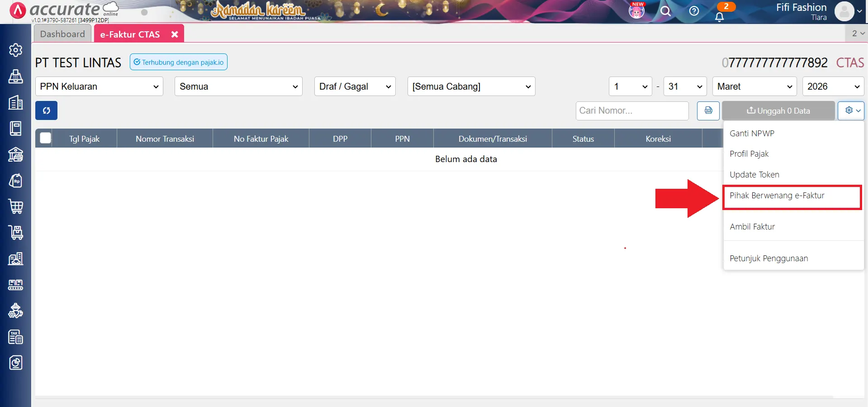Click the search magnifier icon
868x407 pixels.
tap(665, 11)
